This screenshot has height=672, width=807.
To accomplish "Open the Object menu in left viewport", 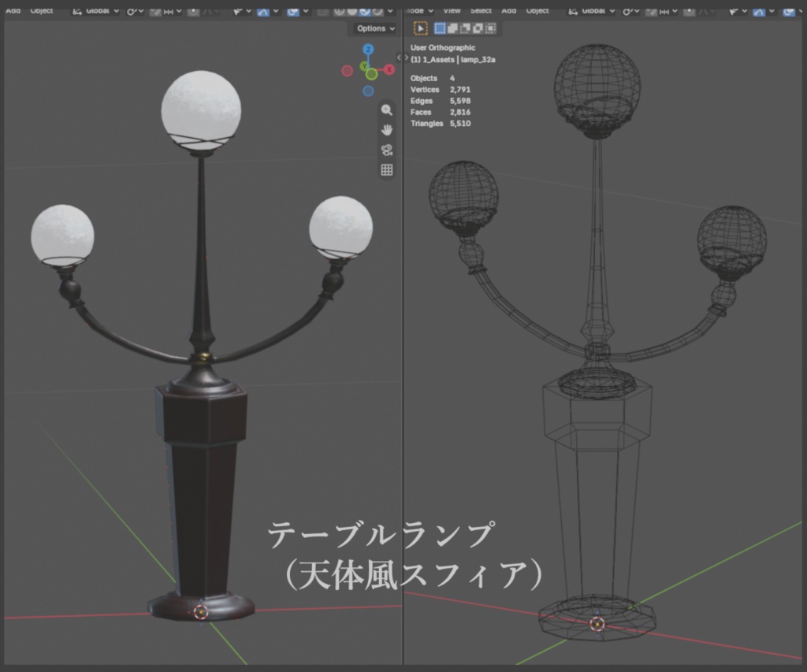I will [x=42, y=11].
